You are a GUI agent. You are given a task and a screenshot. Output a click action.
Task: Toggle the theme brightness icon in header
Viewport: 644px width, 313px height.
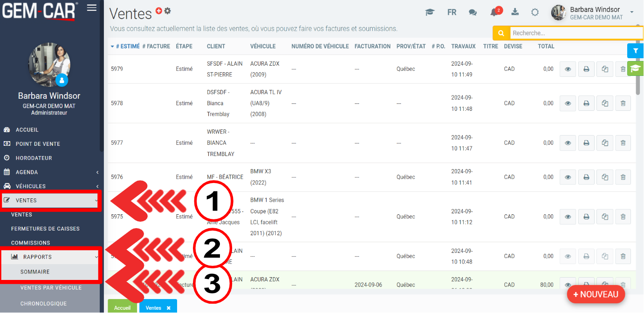pos(535,13)
